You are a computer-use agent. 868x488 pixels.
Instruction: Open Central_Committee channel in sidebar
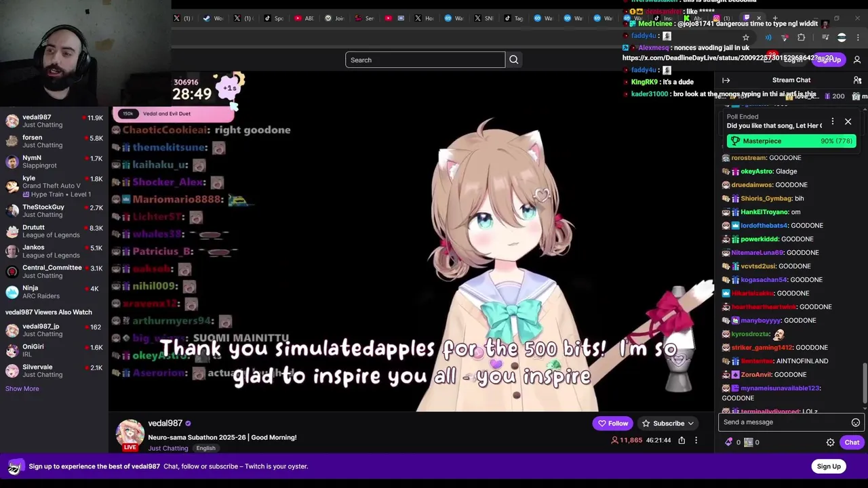coord(54,272)
